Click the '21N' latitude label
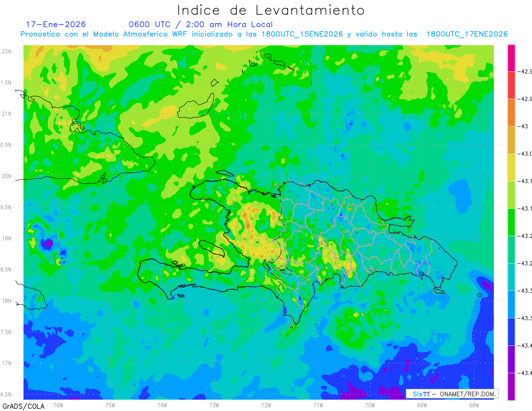Viewport: 532px width, 411px height. [x=7, y=114]
